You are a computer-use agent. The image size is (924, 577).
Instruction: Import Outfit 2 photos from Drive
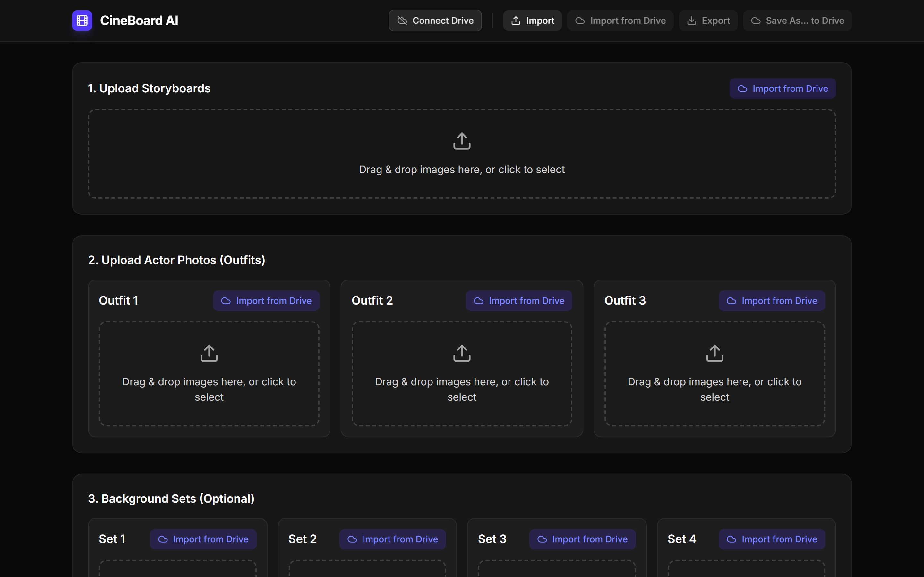point(519,301)
